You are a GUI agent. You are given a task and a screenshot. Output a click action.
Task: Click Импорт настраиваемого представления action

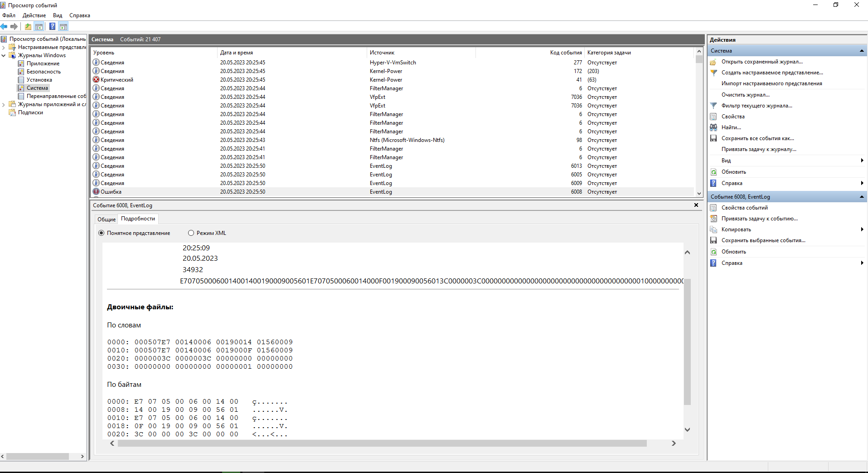771,83
